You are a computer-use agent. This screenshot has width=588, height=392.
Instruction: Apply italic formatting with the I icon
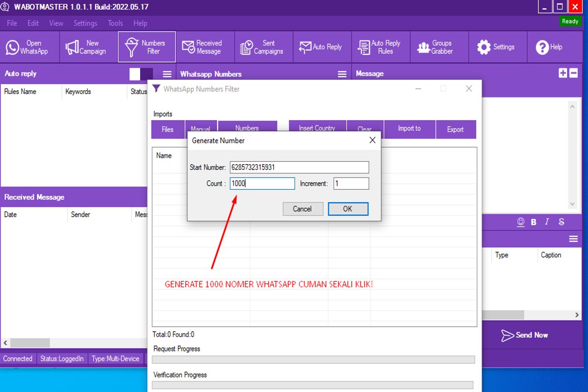tap(547, 222)
